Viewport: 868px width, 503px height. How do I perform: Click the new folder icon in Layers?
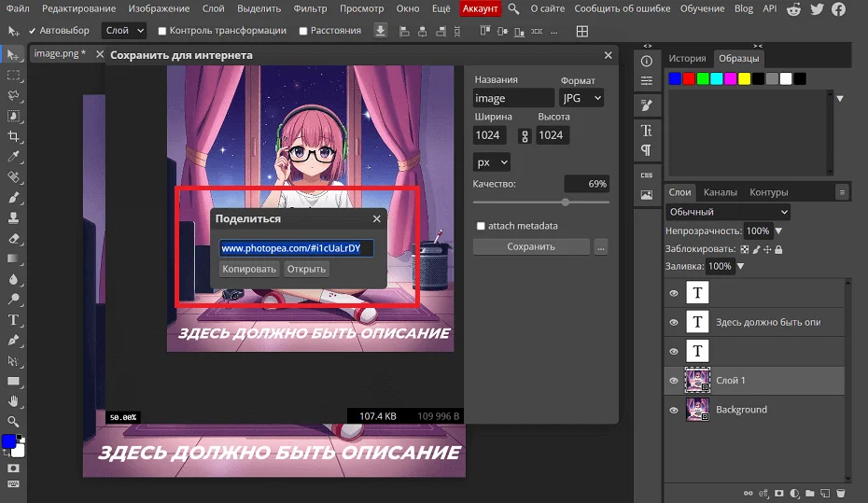810,493
